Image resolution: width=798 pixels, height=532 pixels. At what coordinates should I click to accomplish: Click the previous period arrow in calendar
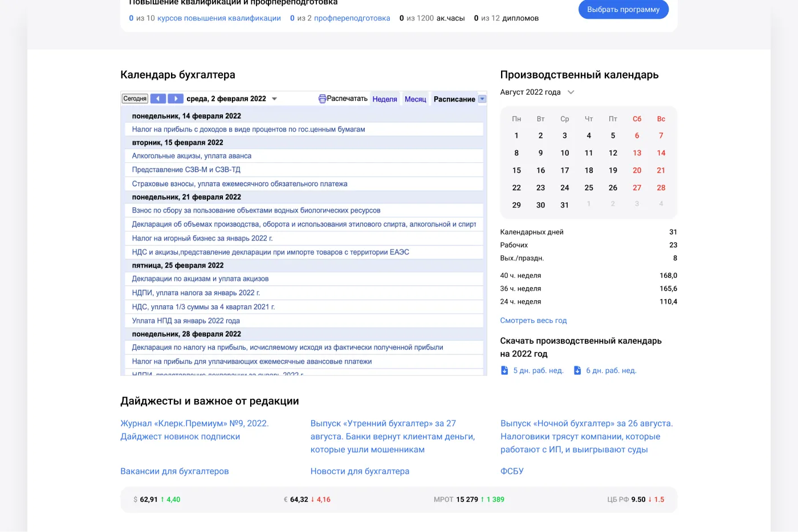coord(158,99)
